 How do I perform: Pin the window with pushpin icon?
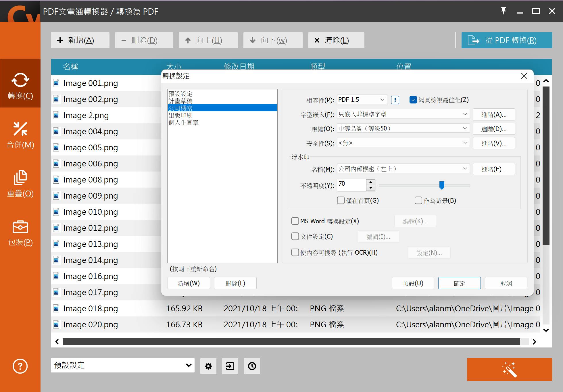coord(504,11)
